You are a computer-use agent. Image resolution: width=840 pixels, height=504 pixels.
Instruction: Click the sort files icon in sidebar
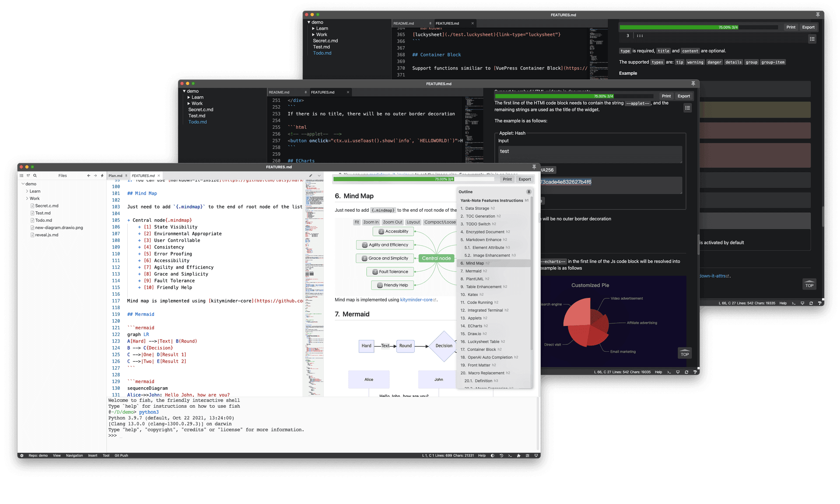click(x=28, y=175)
